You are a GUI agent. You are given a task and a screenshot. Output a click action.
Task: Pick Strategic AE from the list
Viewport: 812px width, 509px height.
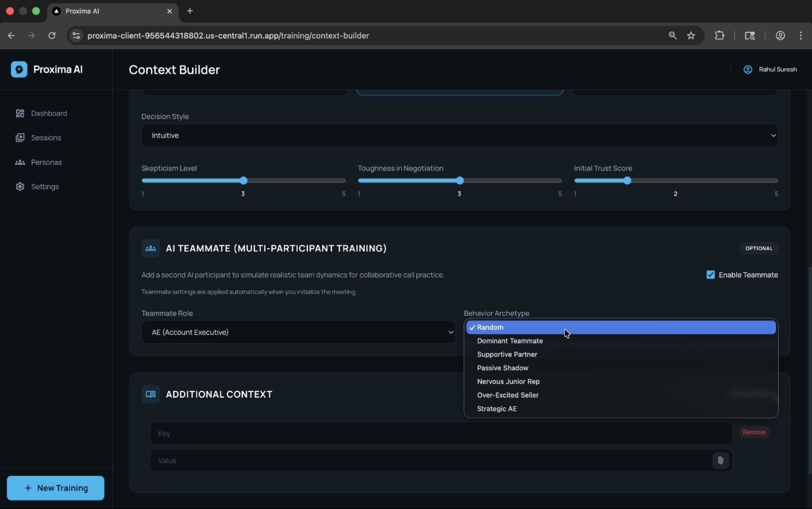[x=497, y=409]
